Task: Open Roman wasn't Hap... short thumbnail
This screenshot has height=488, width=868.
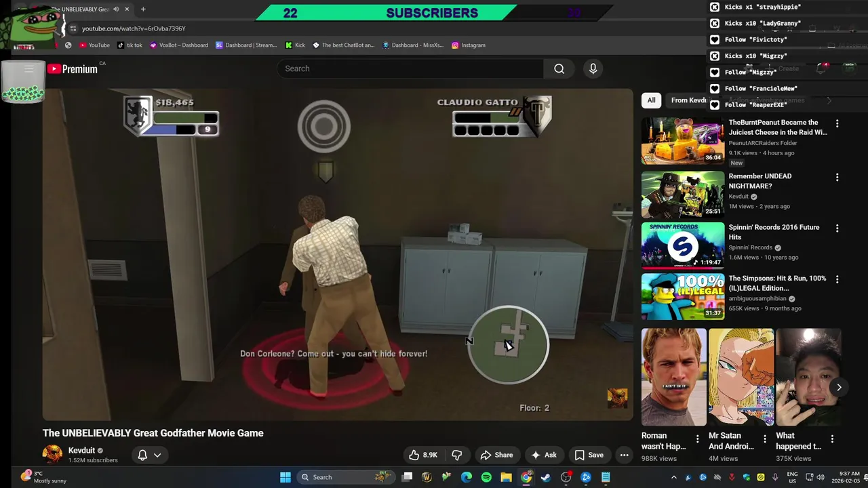Action: coord(673,377)
